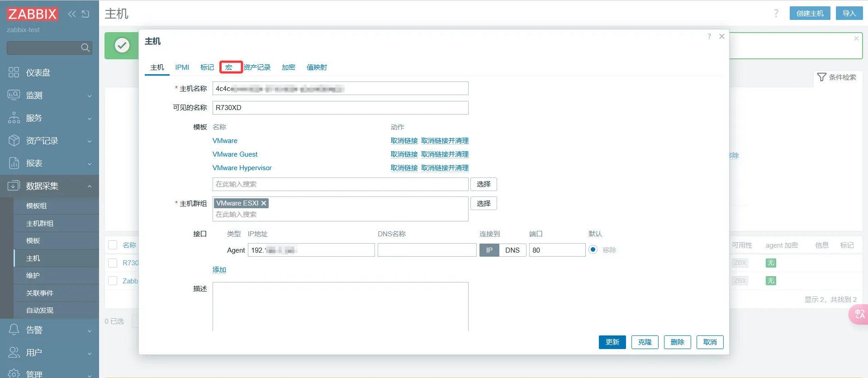Screen dimensions: 868x378
Task: Click 选择 button beside template search
Action: point(484,184)
